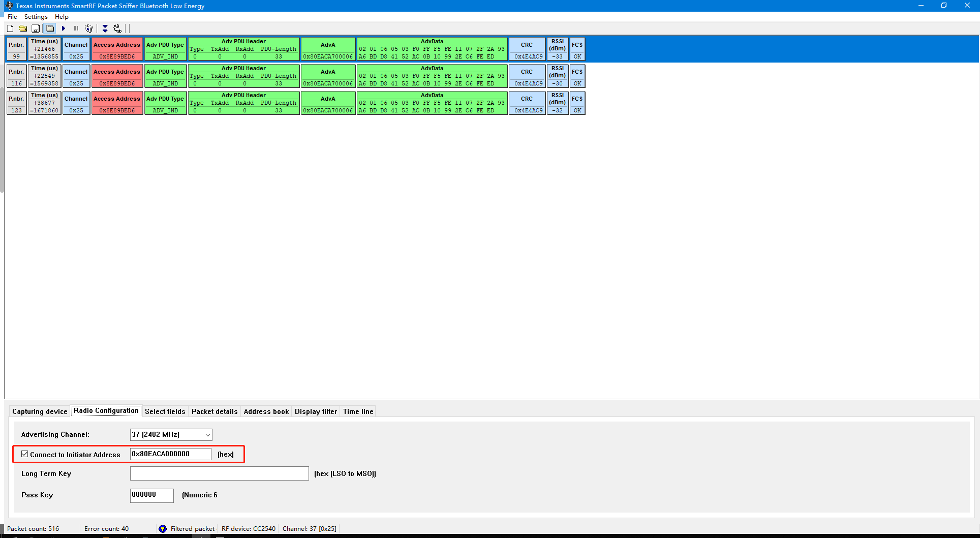
Task: Toggle auto-scroll with the double arrow icon
Action: 105,28
